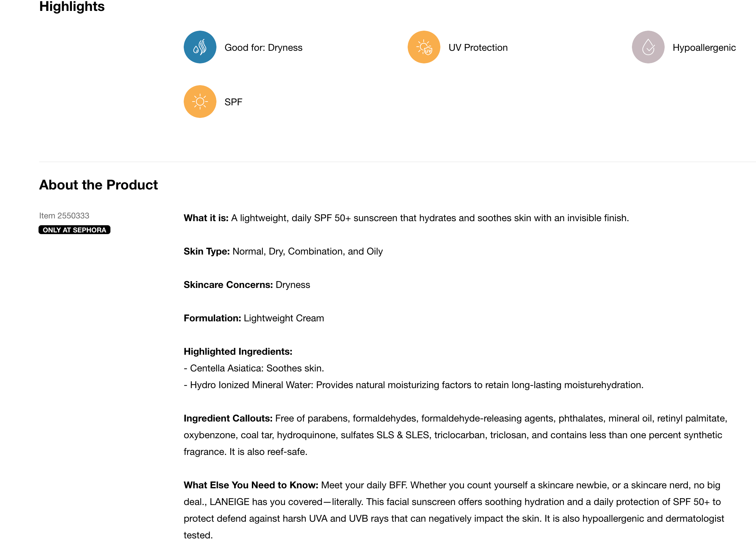This screenshot has height=551, width=756.
Task: Click the gray Hypoallergenic droplet icon
Action: tap(648, 47)
